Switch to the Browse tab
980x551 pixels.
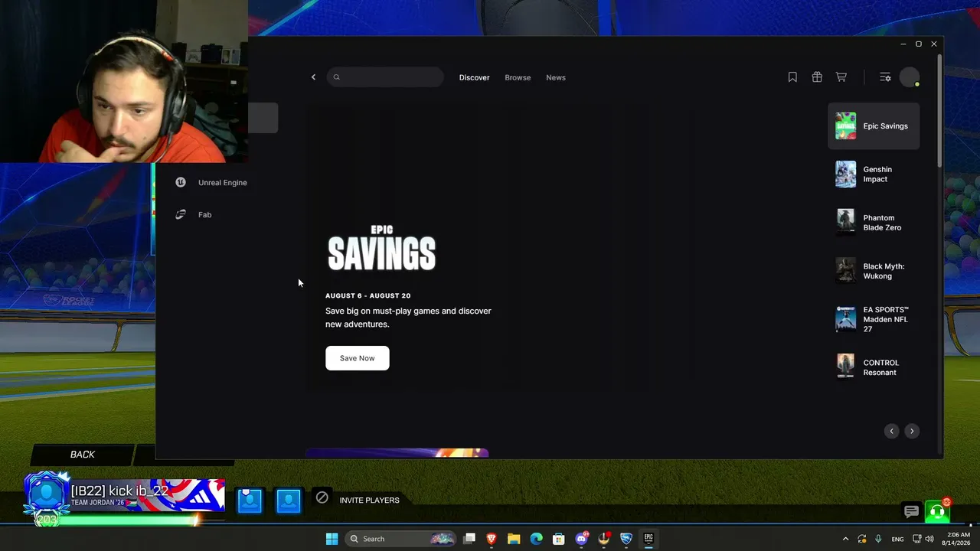coord(518,77)
